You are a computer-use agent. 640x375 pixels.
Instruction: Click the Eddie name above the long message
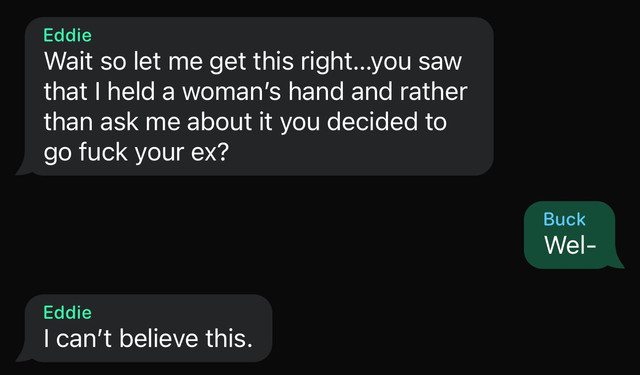point(67,35)
